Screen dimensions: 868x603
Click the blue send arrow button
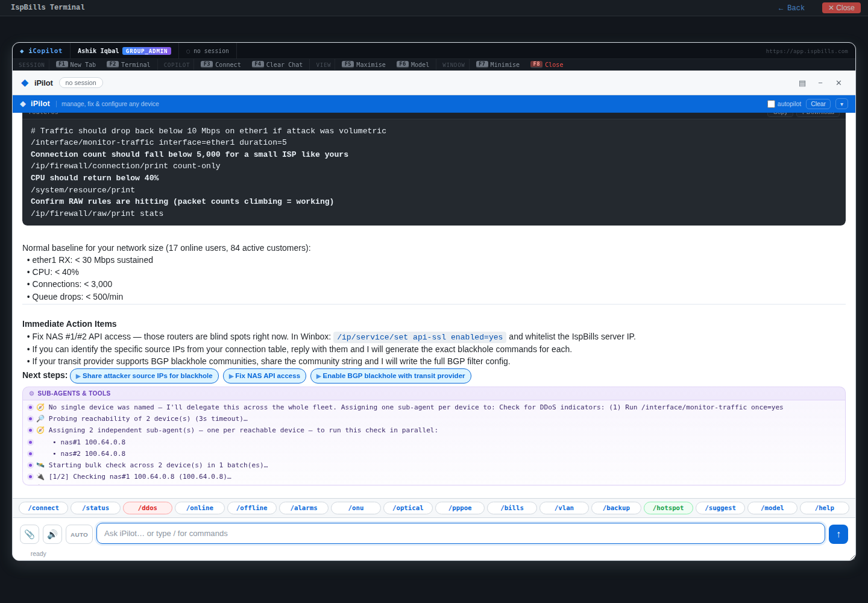[x=838, y=534]
